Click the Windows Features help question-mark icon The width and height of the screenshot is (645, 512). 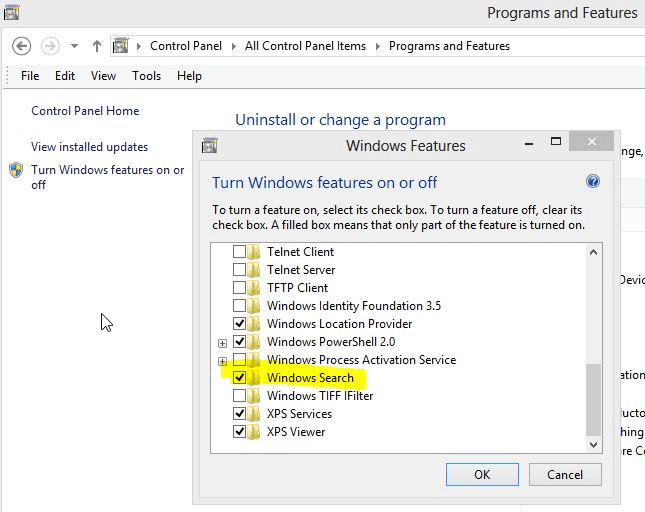pos(592,182)
